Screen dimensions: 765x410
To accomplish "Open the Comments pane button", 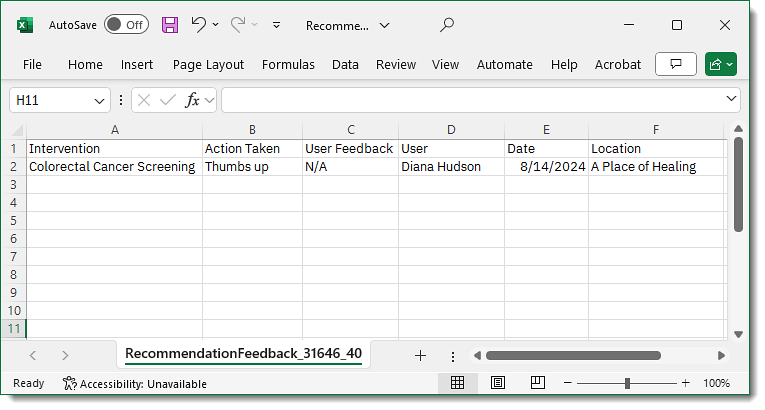I will (676, 64).
